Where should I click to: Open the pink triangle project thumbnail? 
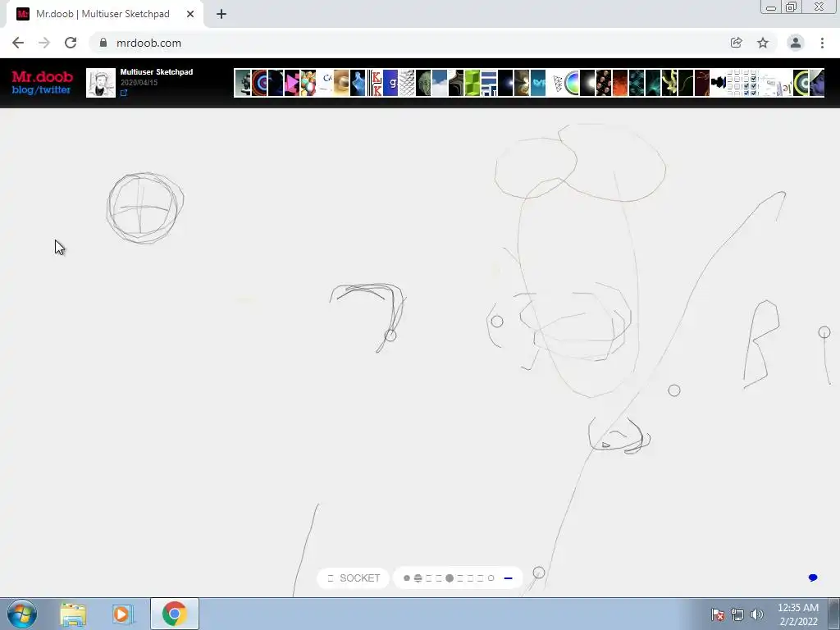[x=292, y=83]
